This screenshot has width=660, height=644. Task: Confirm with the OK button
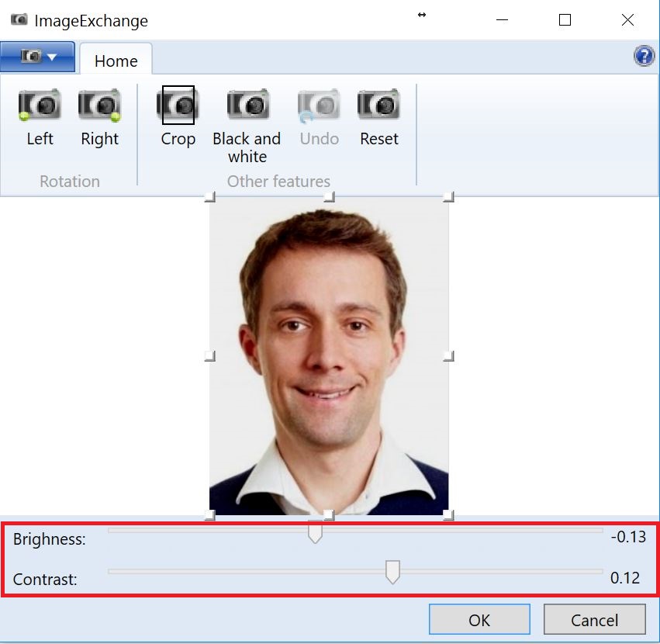point(479,619)
